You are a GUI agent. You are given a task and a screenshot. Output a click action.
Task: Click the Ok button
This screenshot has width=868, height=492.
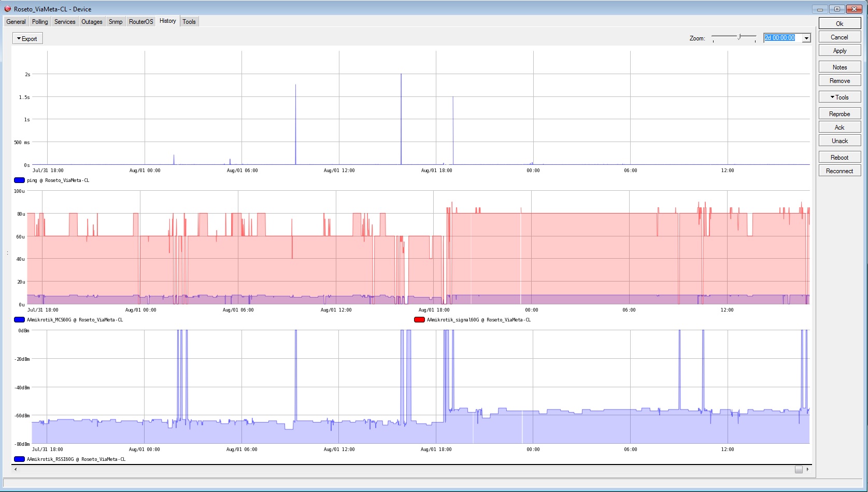pos(839,23)
